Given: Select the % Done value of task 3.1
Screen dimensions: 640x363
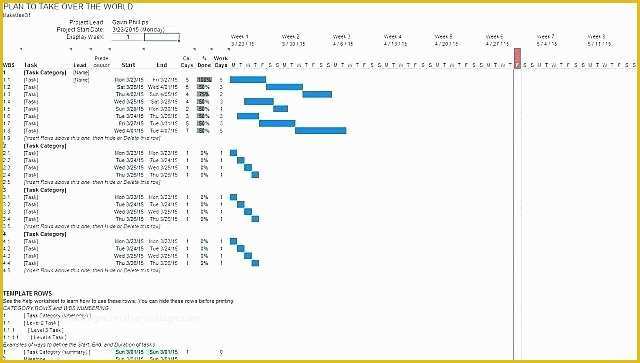Looking at the screenshot, I should 204,197.
